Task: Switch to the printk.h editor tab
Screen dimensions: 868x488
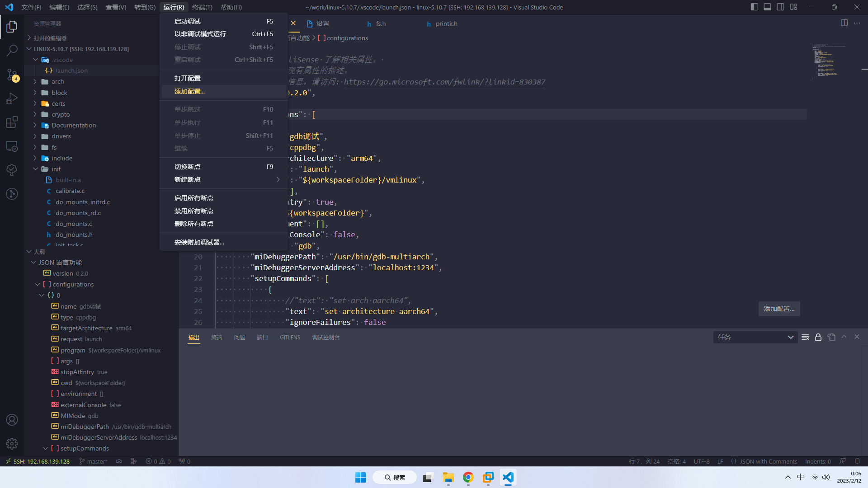Action: [x=446, y=23]
